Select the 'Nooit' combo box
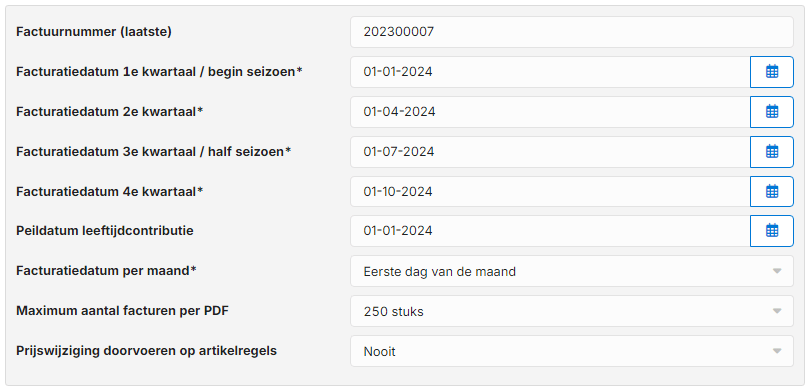812x391 pixels. point(572,351)
